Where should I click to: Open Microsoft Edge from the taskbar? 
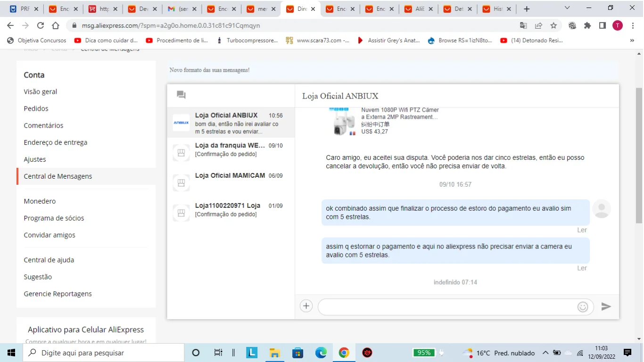321,353
